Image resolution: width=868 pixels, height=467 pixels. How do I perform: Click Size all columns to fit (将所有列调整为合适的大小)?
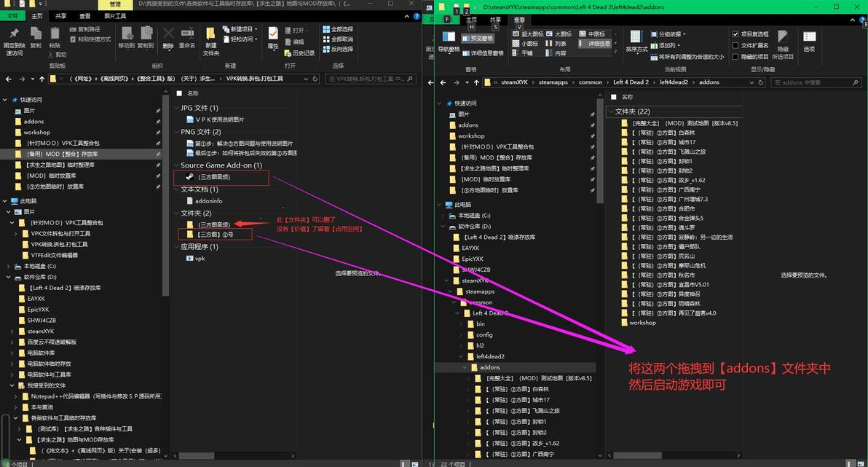(687, 57)
